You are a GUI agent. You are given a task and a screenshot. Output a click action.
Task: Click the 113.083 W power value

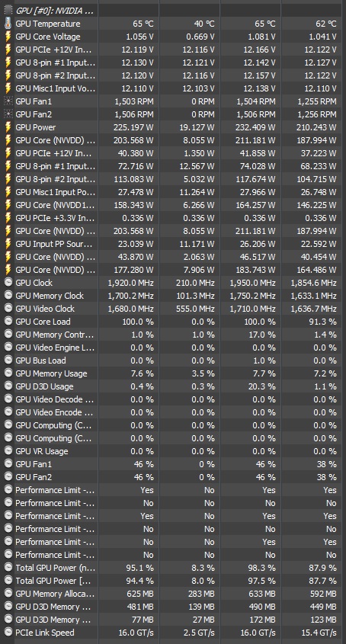click(133, 180)
